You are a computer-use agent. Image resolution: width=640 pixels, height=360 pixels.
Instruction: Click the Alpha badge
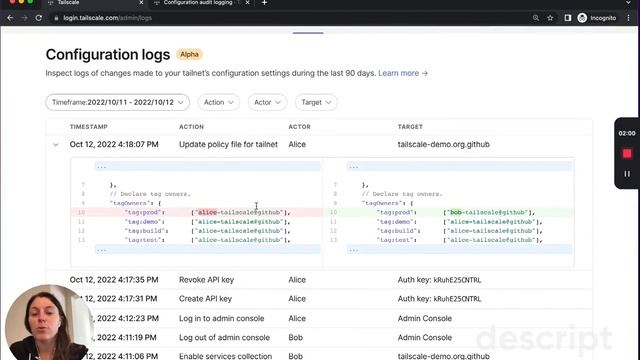tap(189, 54)
